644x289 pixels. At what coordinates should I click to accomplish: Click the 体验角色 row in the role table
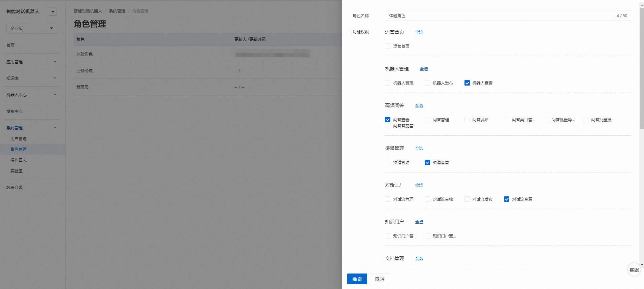[x=208, y=54]
